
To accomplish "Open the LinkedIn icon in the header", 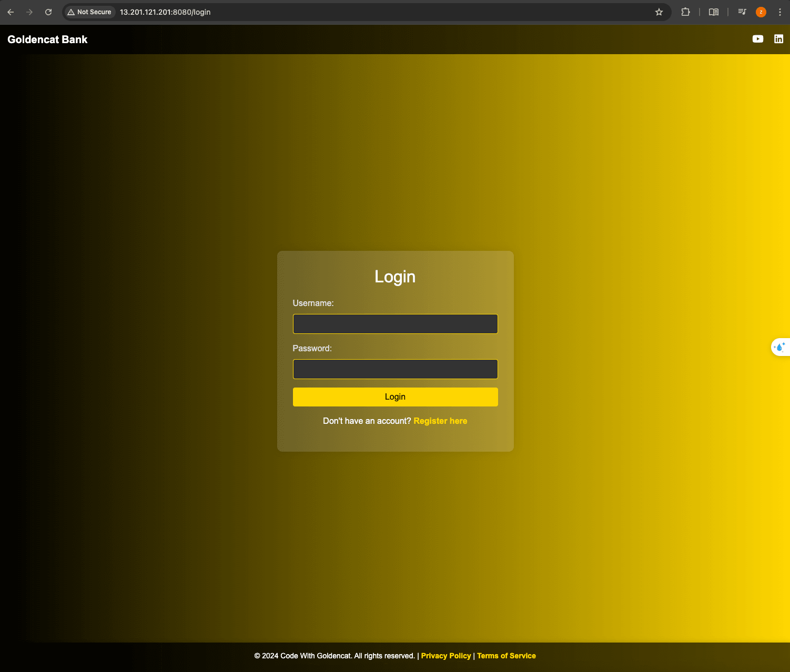I will (778, 39).
